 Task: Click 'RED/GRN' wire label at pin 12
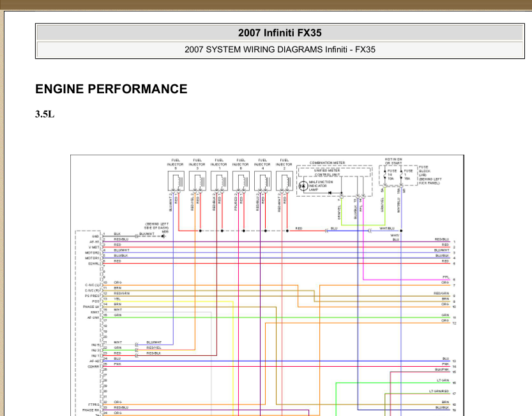pyautogui.click(x=121, y=293)
